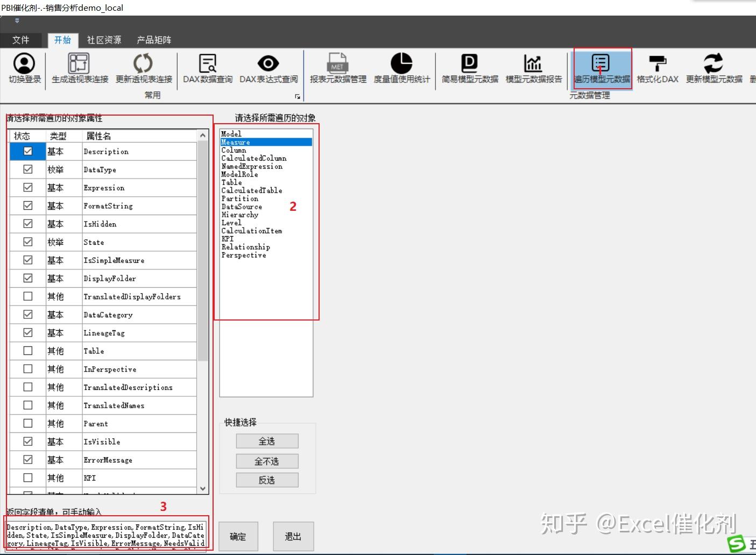The image size is (756, 555).
Task: Select Column in the object list
Action: 234,150
